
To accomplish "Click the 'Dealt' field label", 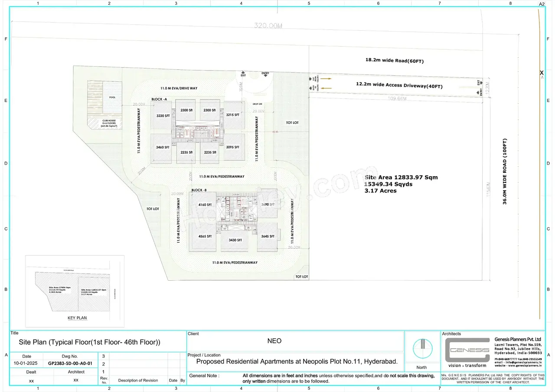I will click(x=31, y=372).
